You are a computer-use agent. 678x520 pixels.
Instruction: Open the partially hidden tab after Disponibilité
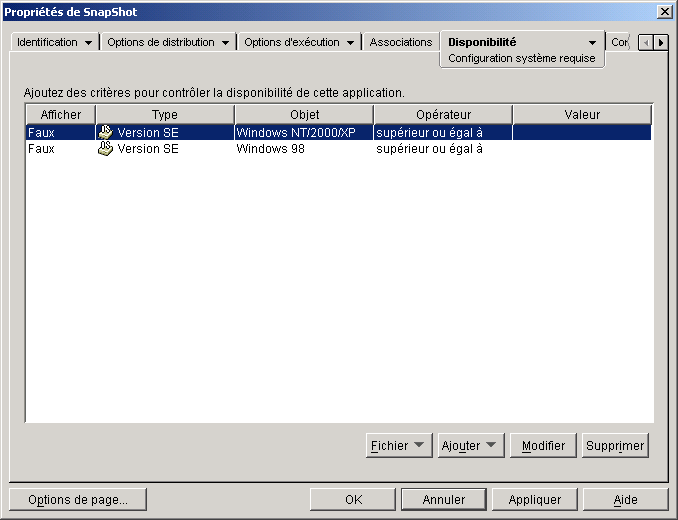click(620, 42)
